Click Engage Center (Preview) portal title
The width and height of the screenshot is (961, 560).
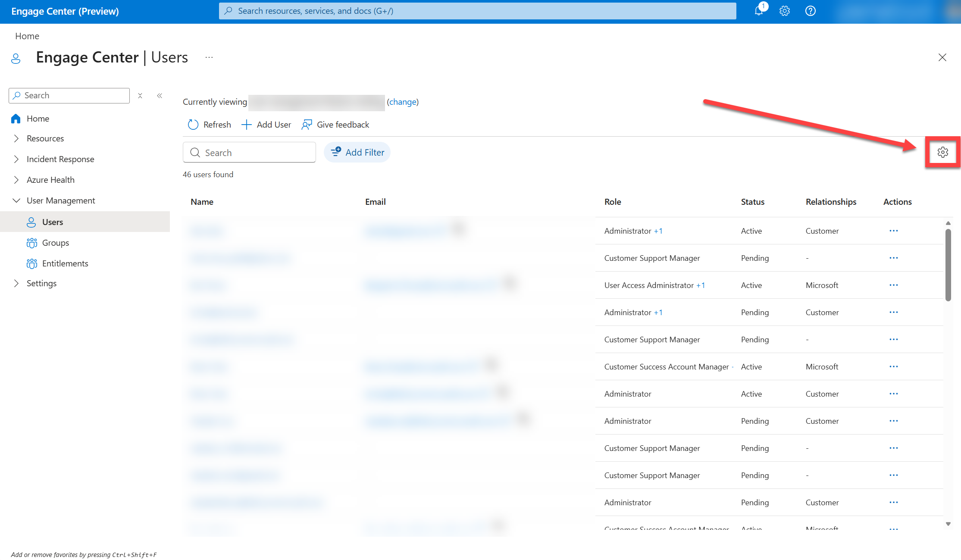[65, 11]
